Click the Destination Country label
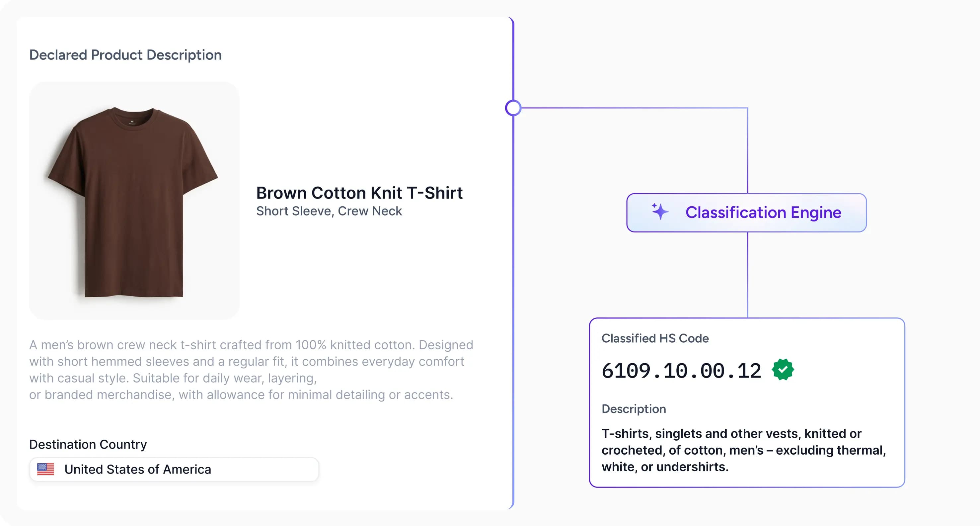Screen dimensions: 980x526 click(x=88, y=444)
